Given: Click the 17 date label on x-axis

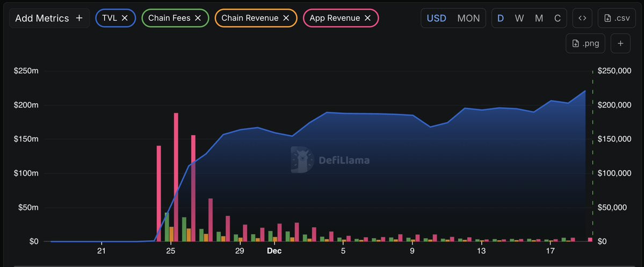Looking at the screenshot, I should 550,251.
